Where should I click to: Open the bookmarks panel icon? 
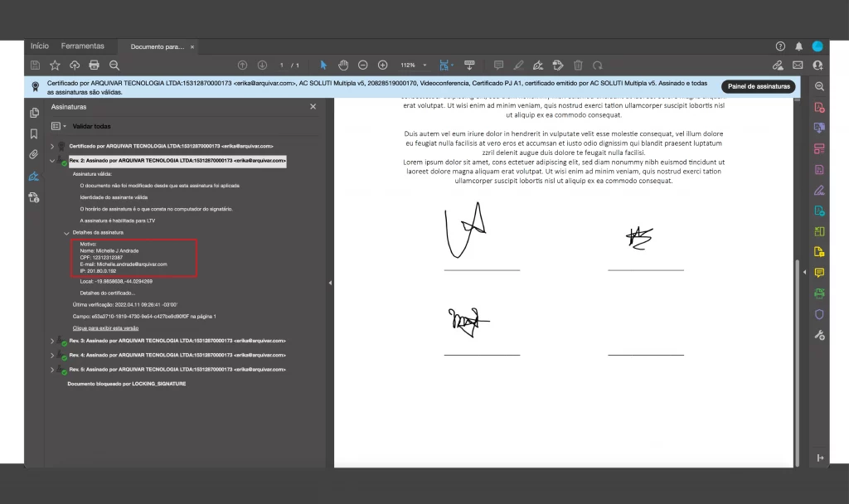click(34, 133)
